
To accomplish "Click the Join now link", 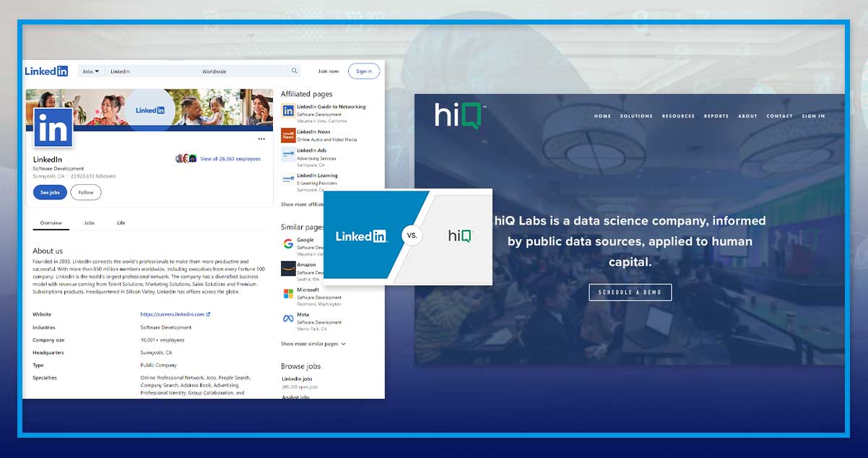I will (328, 72).
